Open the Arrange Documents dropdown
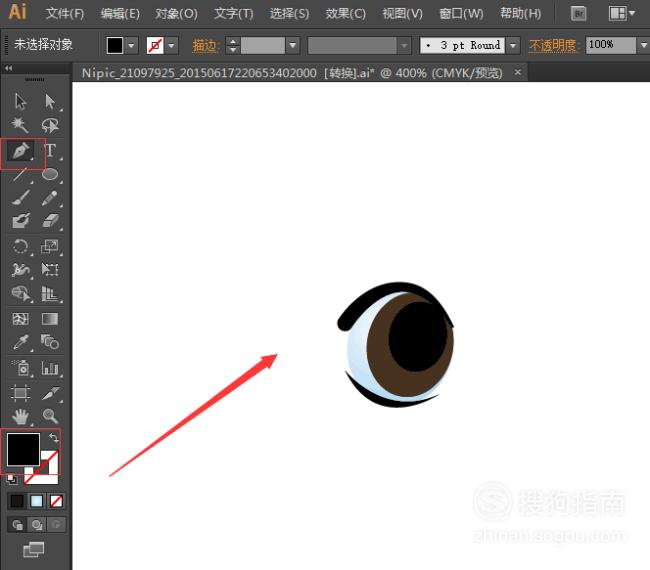 tap(621, 14)
